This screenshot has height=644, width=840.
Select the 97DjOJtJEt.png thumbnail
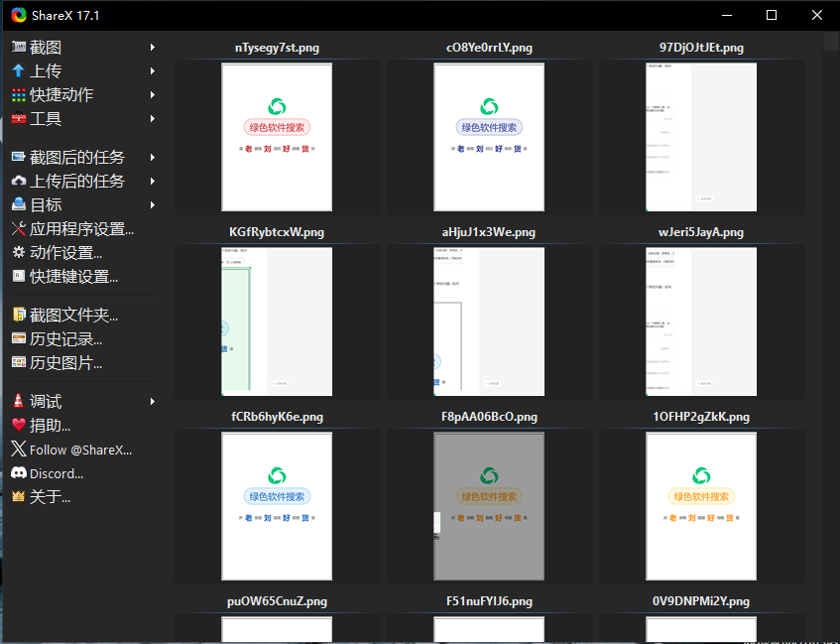coord(701,137)
